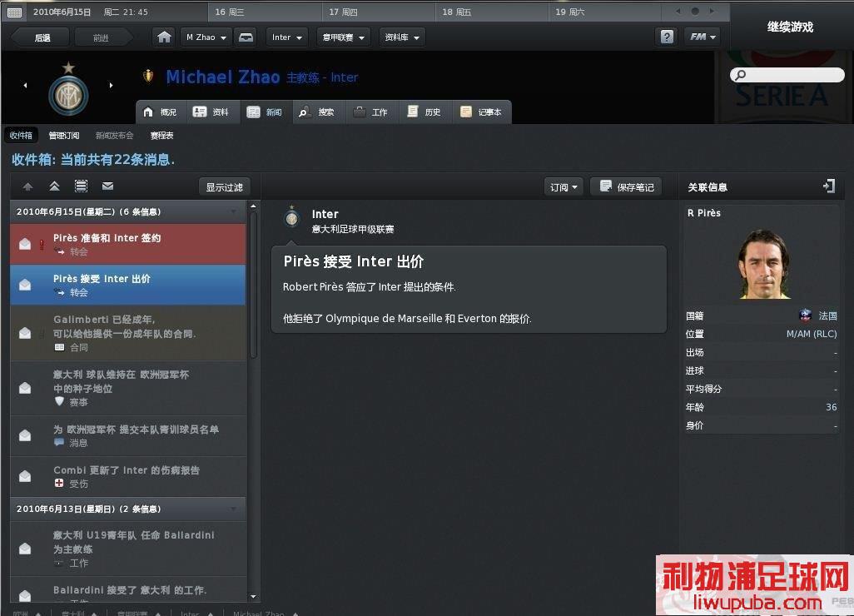Select the 收件箱 sub-tab
The height and width of the screenshot is (616, 854).
click(22, 135)
